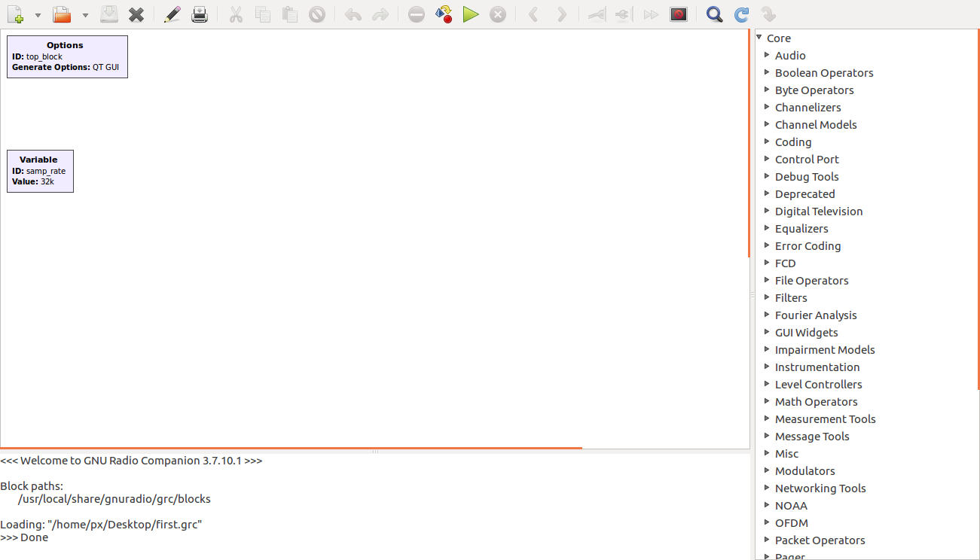
Task: Select the Modulators tree row
Action: (x=866, y=471)
